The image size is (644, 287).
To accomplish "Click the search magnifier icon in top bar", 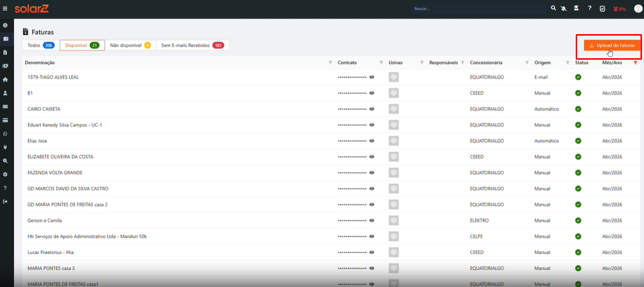I will pos(554,9).
